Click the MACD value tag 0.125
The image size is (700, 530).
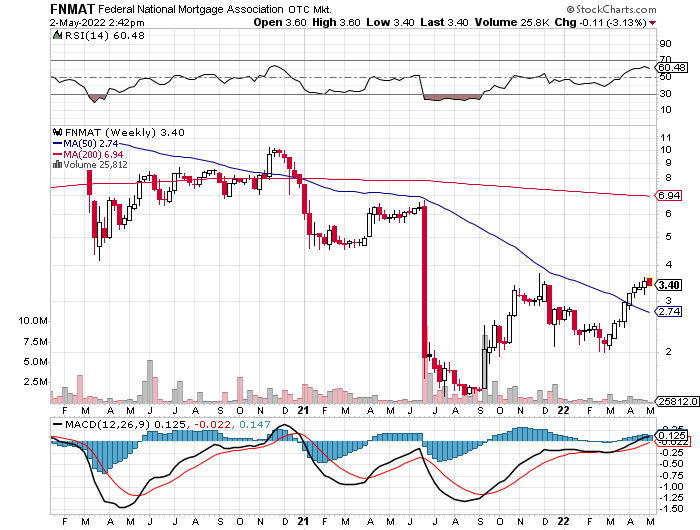(671, 435)
